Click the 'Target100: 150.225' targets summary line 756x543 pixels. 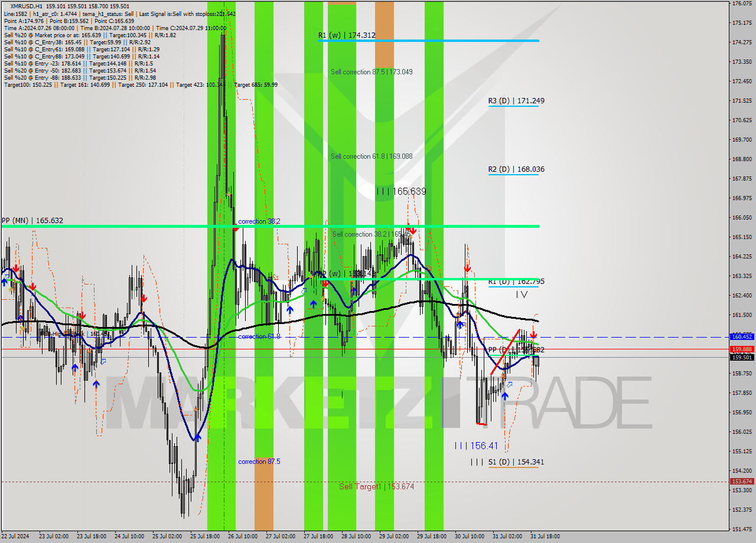[141, 84]
